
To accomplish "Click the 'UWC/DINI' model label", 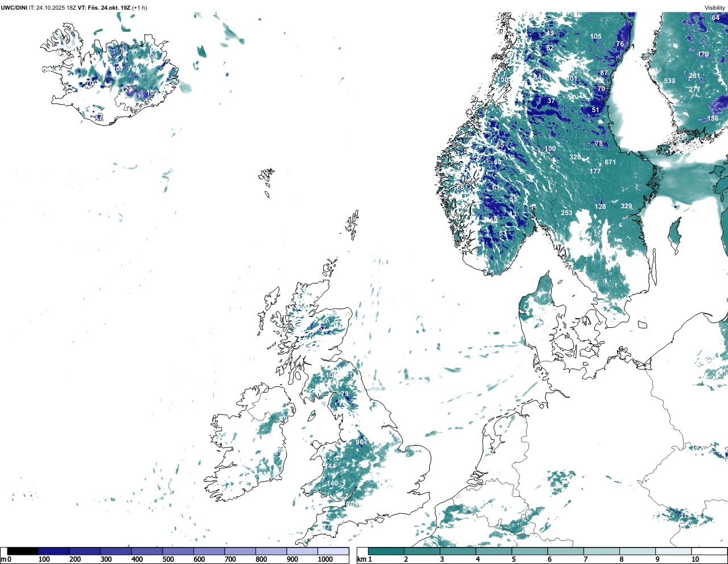I will pos(14,8).
